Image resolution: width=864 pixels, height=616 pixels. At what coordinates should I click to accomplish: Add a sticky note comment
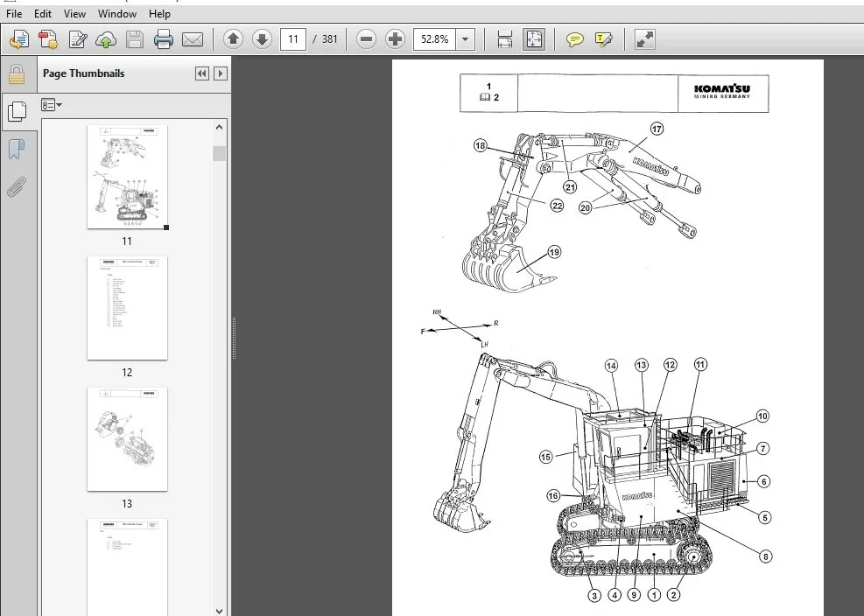[x=575, y=39]
